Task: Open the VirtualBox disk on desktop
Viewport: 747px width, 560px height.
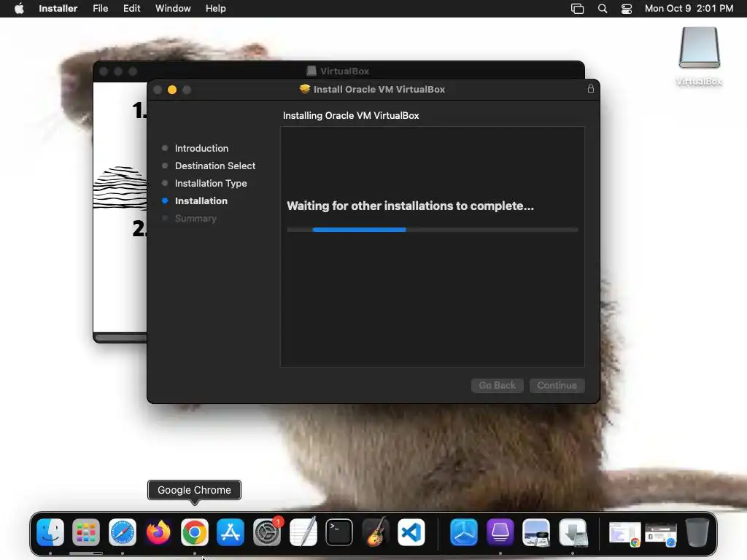Action: 699,56
